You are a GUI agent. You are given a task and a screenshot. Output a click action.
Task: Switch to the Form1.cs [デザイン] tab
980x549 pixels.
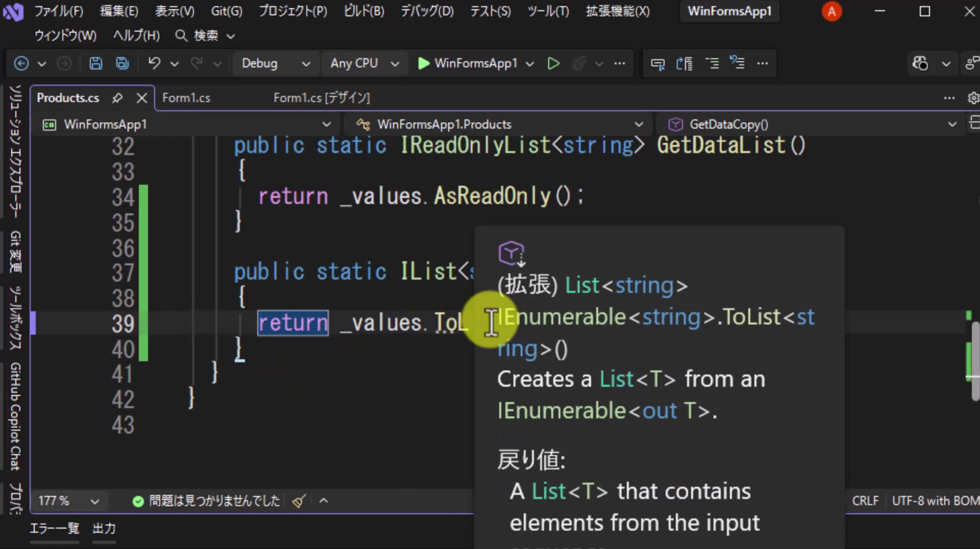pyautogui.click(x=322, y=98)
